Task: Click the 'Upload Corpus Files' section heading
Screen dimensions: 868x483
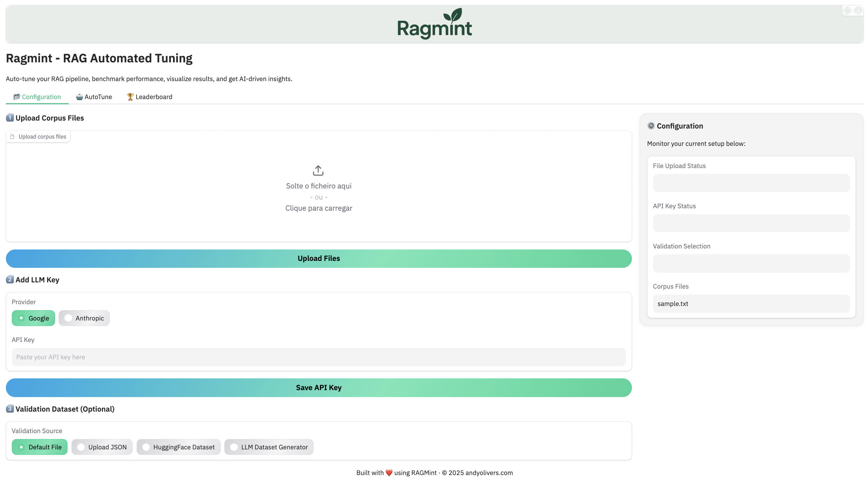Action: click(50, 118)
